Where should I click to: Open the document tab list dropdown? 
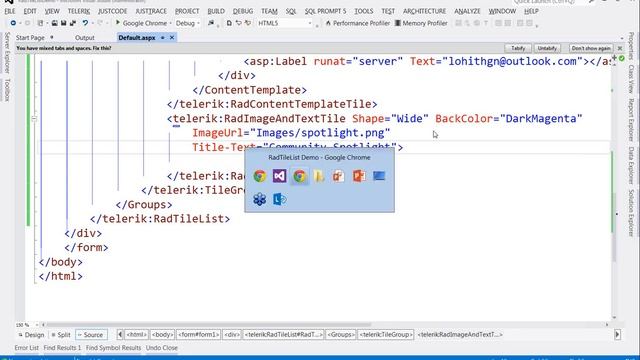[x=622, y=38]
